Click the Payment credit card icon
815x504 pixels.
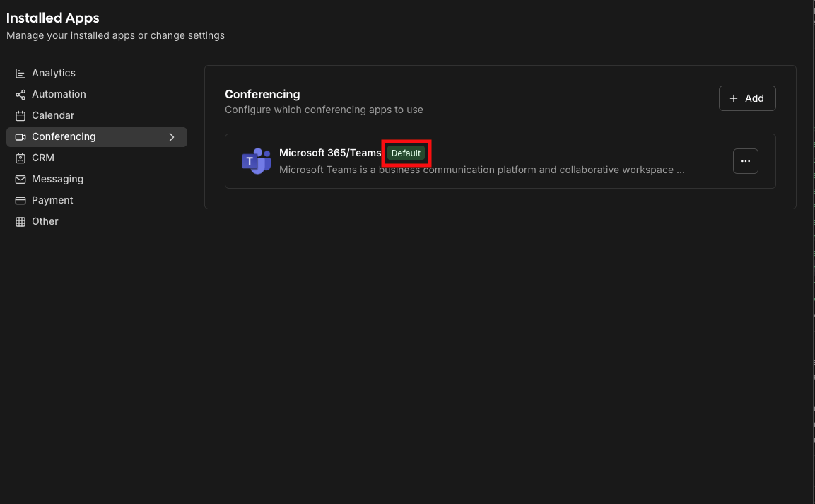(20, 201)
